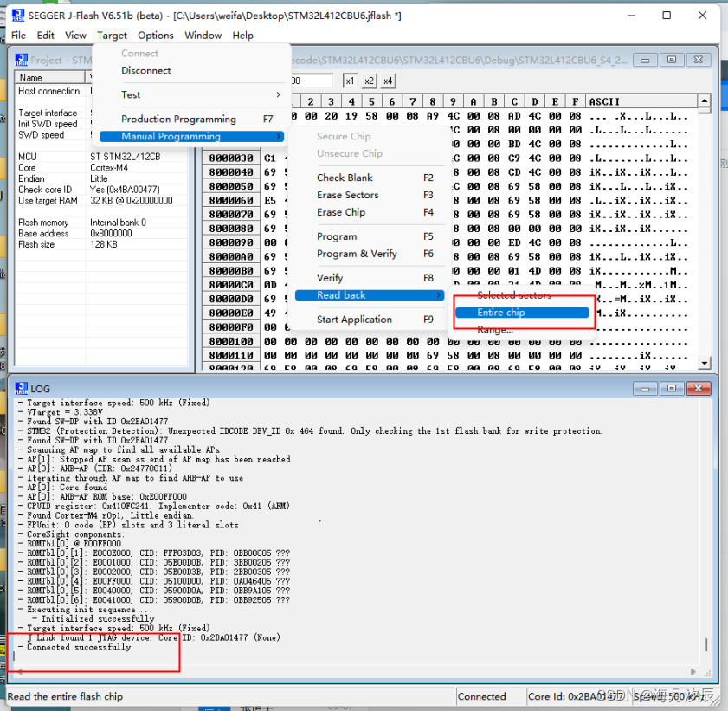Expand the Read back submenu
728x711 pixels.
pyautogui.click(x=370, y=295)
